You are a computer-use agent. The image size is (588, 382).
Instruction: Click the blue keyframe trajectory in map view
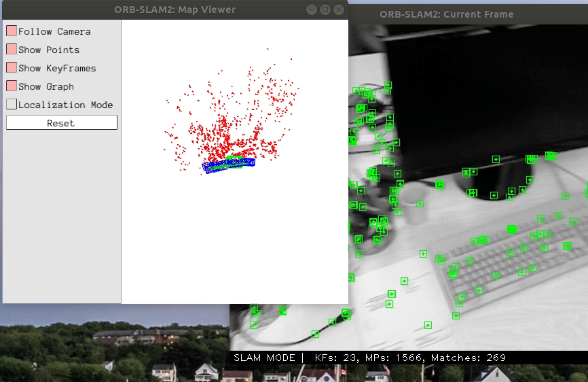[229, 165]
